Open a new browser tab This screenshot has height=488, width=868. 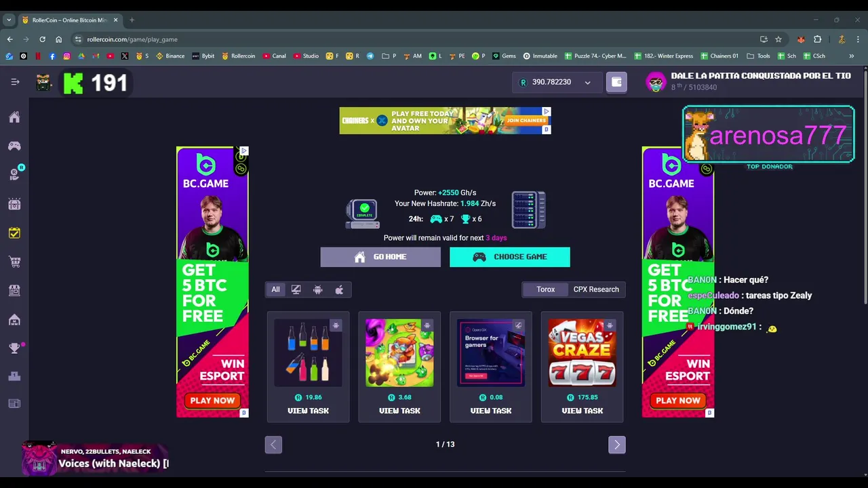[x=132, y=20]
